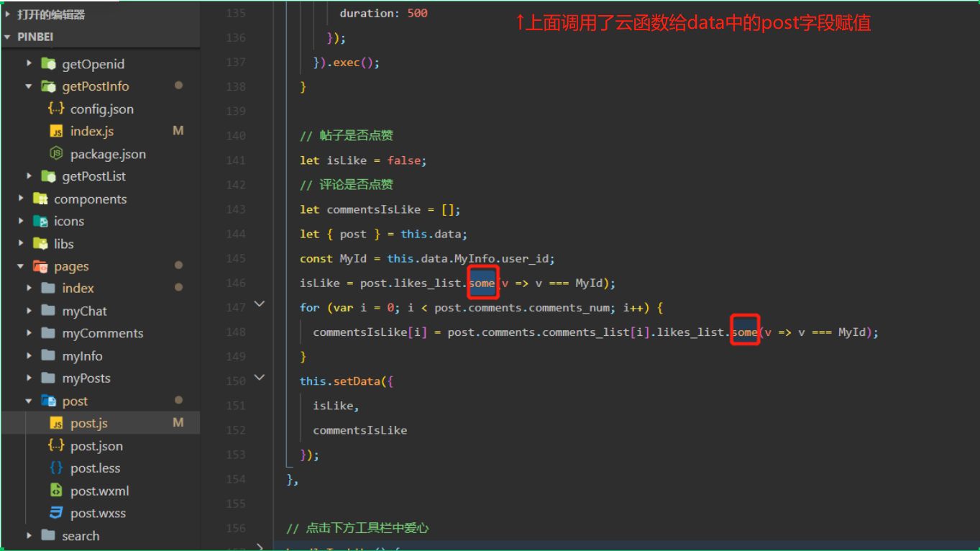Click the 评论是否点赞 comment line
Image resolution: width=980 pixels, height=551 pixels.
coord(347,185)
